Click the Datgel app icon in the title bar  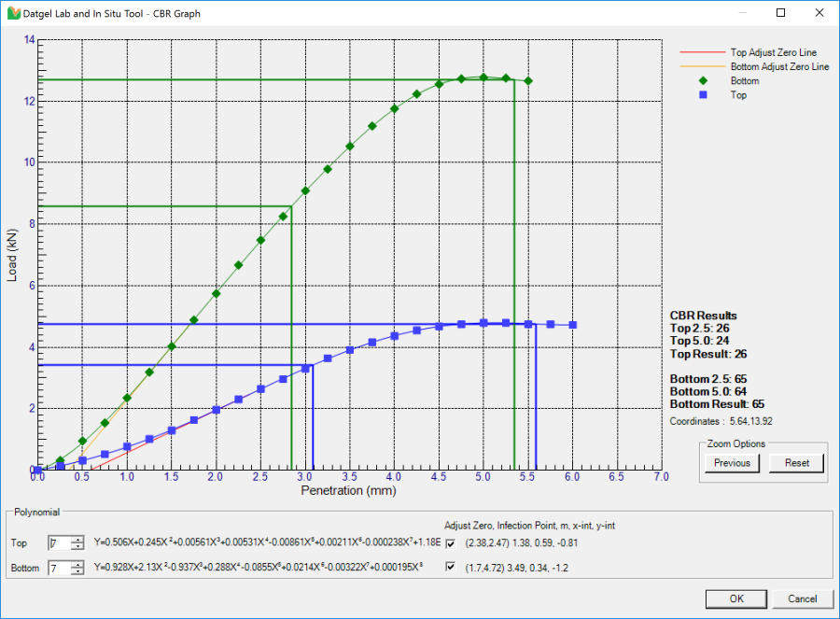pyautogui.click(x=13, y=13)
